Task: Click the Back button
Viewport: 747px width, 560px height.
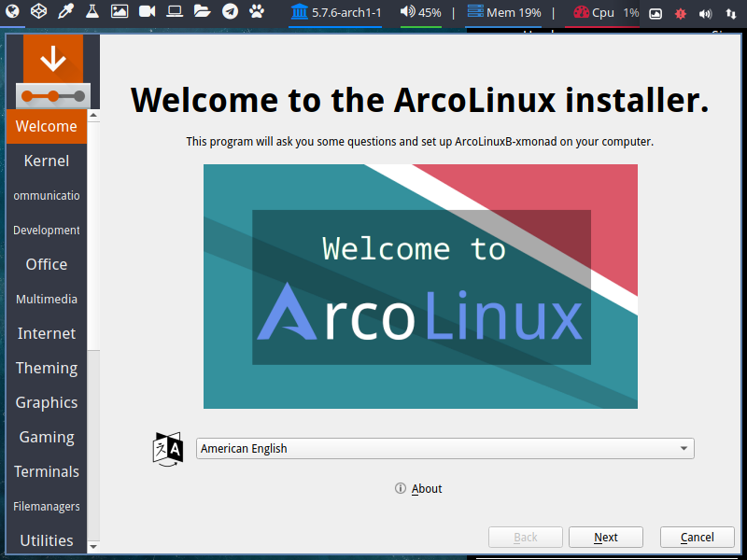Action: 526,538
